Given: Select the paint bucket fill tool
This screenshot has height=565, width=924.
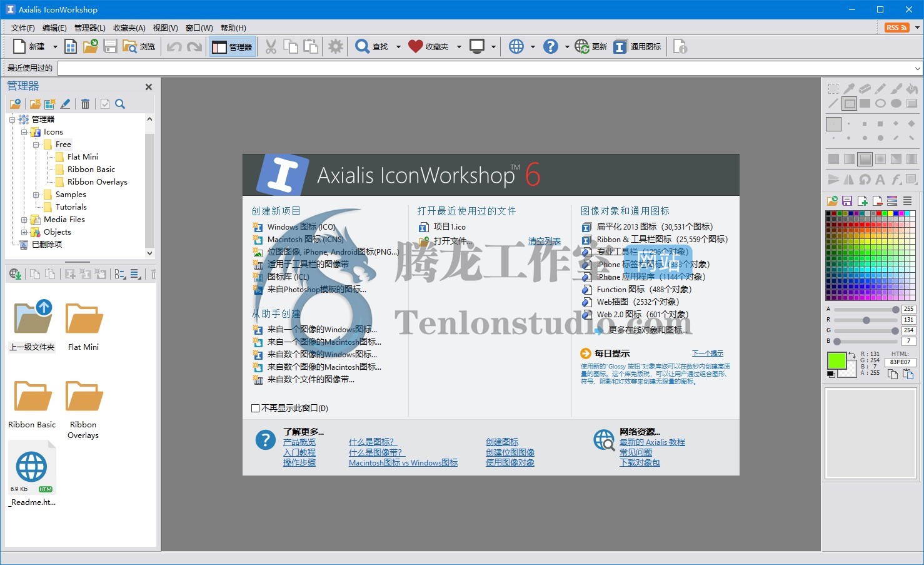Looking at the screenshot, I should (x=911, y=89).
